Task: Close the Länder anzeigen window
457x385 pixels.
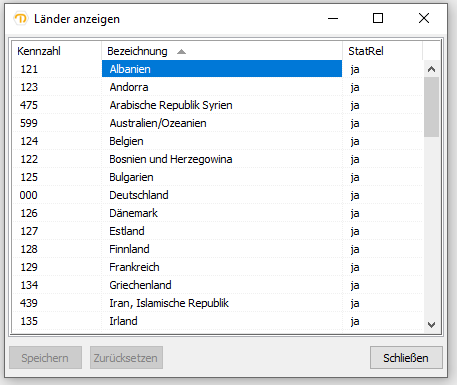Action: pyautogui.click(x=424, y=18)
